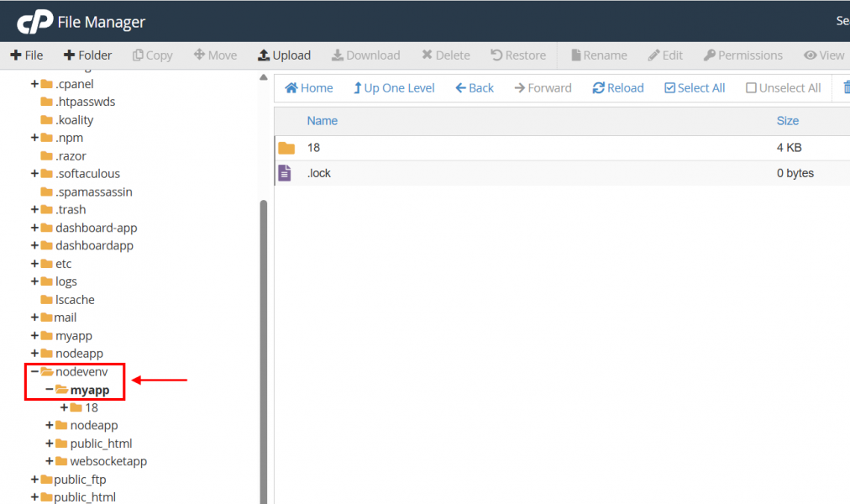Expand the .npm tree folder
The height and width of the screenshot is (504, 850).
tap(34, 138)
